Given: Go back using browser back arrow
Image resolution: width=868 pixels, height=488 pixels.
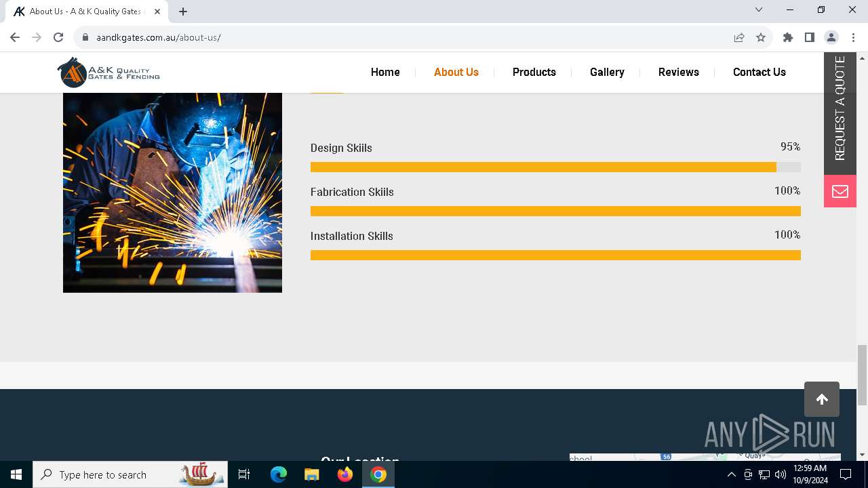Looking at the screenshot, I should coord(15,37).
